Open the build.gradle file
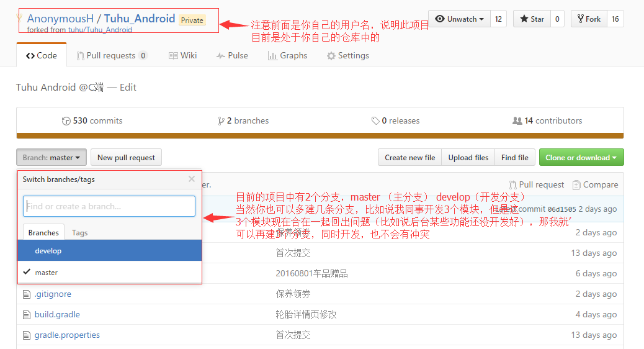 click(x=57, y=314)
